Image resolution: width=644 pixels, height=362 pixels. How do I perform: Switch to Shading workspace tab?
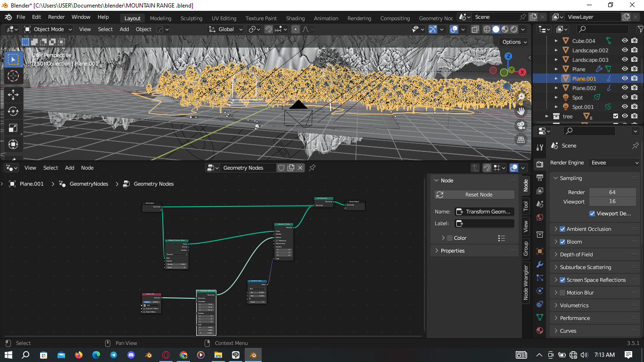click(x=295, y=18)
